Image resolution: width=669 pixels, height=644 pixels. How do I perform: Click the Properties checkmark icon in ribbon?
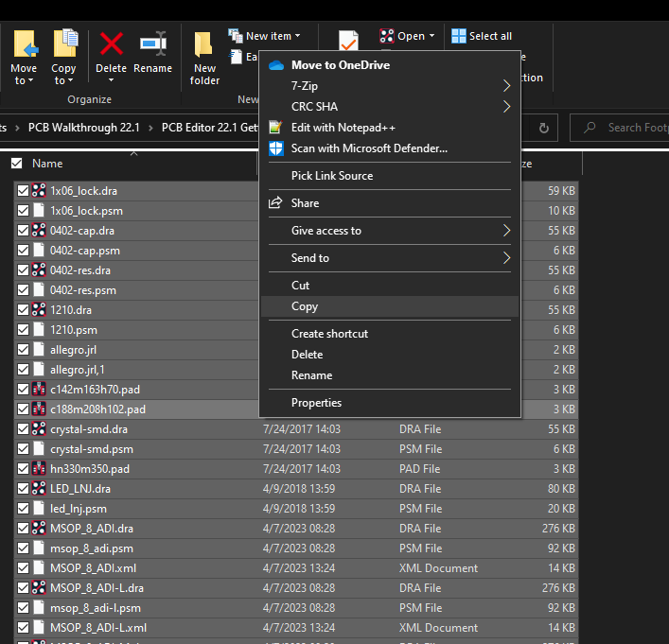[x=348, y=41]
